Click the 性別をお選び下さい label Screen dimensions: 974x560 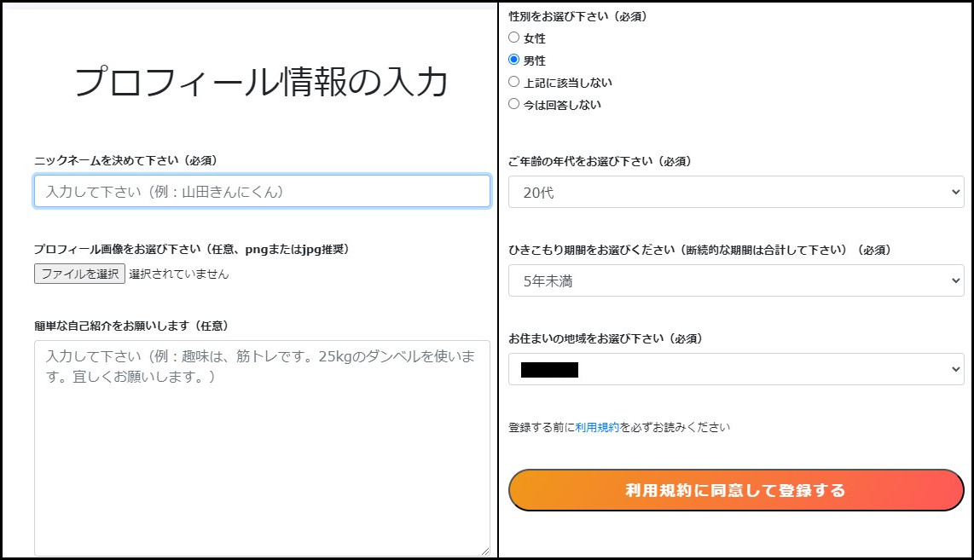[577, 17]
